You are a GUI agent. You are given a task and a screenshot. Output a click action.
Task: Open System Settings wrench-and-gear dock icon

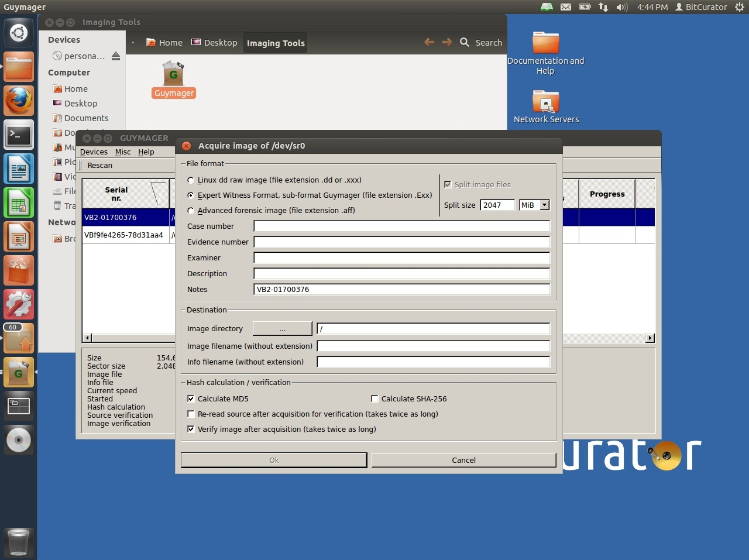coord(19,304)
